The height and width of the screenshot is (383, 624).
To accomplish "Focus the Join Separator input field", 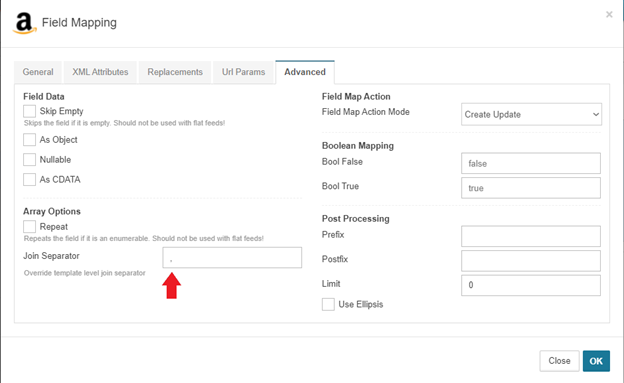I will point(232,258).
